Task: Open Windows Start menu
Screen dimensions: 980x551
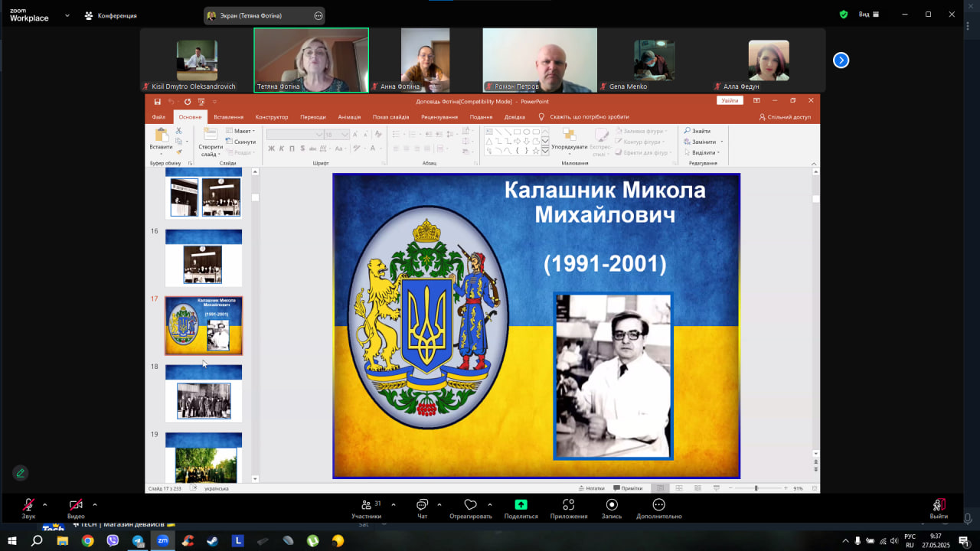Action: point(12,540)
